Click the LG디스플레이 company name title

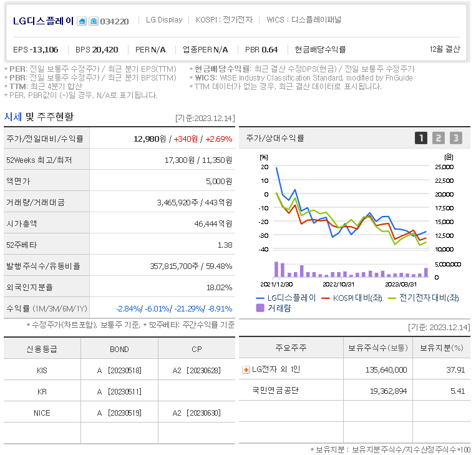[x=44, y=21]
